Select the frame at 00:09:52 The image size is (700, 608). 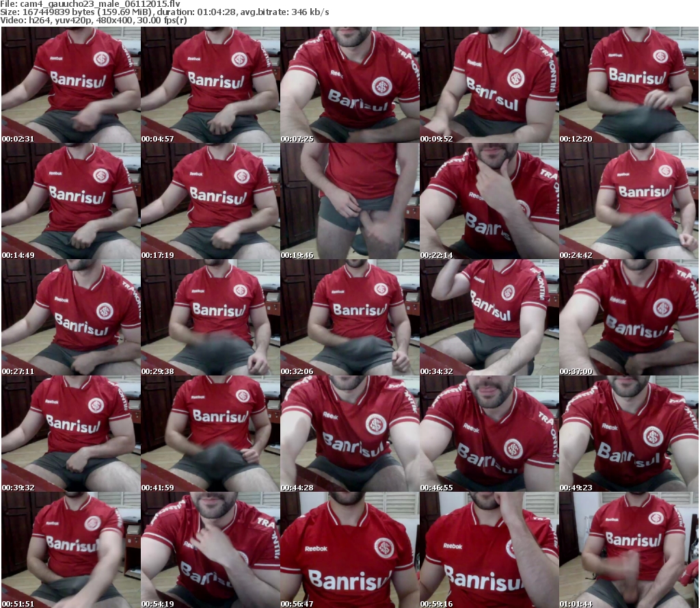(489, 85)
